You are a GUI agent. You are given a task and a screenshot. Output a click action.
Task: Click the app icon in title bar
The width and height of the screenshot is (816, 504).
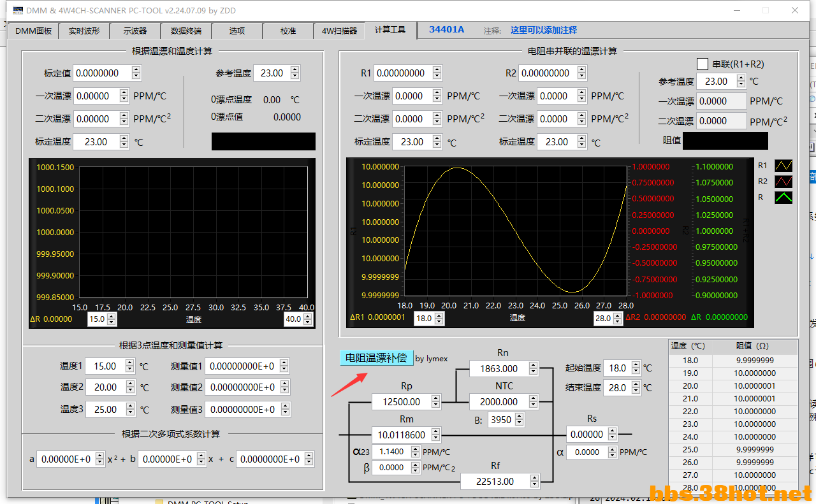coord(18,10)
